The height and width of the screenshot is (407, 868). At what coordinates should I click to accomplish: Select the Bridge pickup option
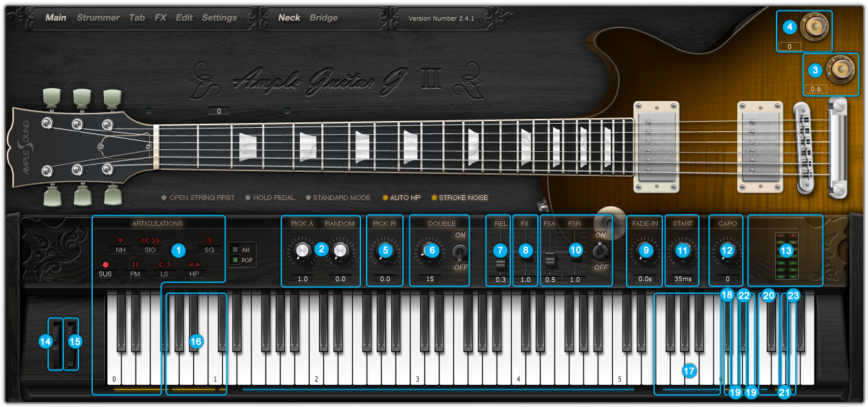[x=324, y=18]
